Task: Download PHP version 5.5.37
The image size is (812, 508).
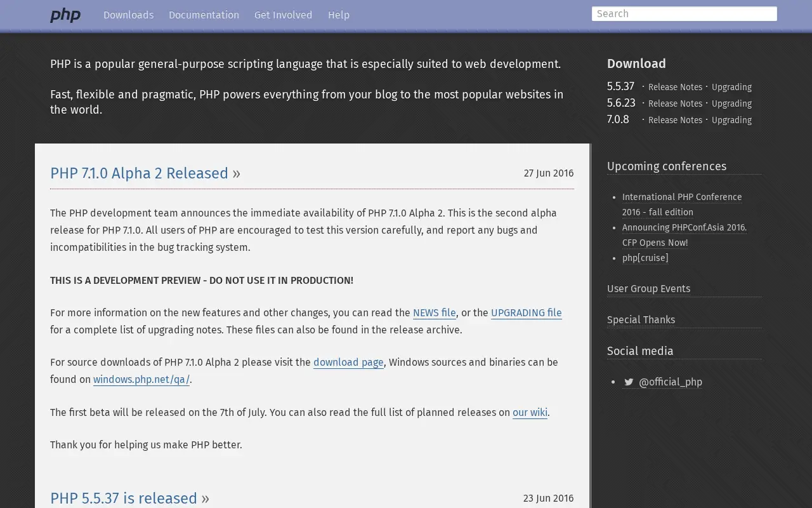Action: pos(620,86)
